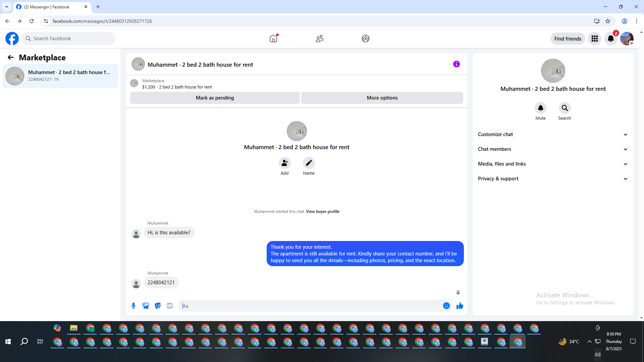
Task: Open the volume icon in the system tray
Action: tap(598, 355)
